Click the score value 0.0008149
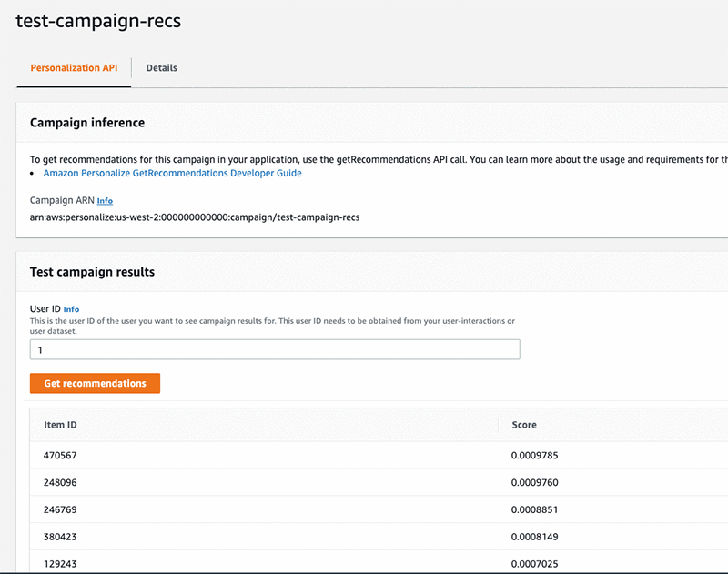This screenshot has width=728, height=574. (535, 537)
